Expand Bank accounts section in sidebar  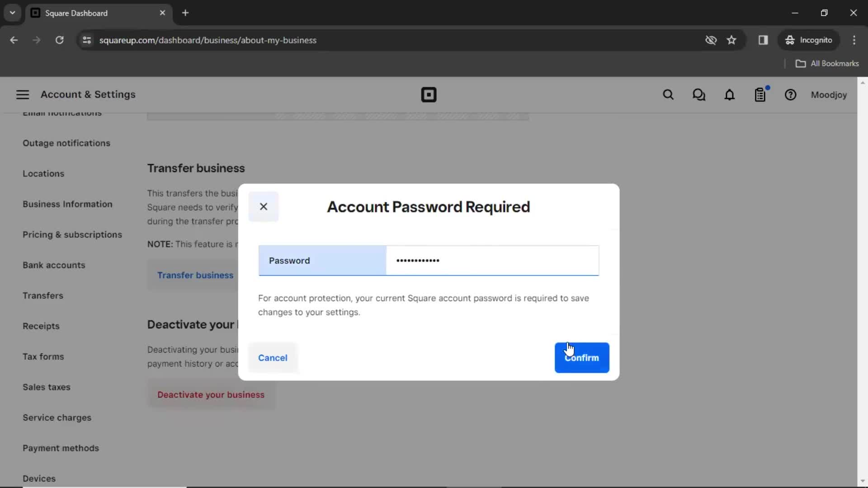(54, 264)
